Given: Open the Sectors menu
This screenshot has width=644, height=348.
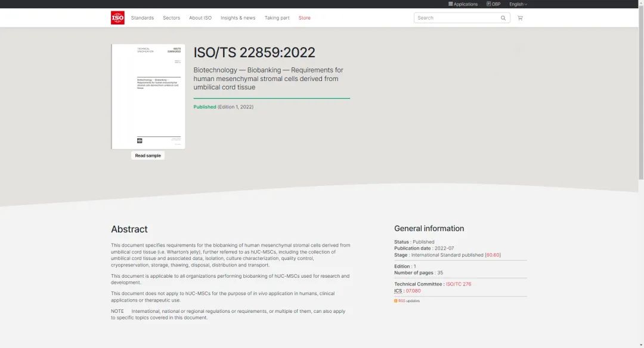Looking at the screenshot, I should [171, 18].
